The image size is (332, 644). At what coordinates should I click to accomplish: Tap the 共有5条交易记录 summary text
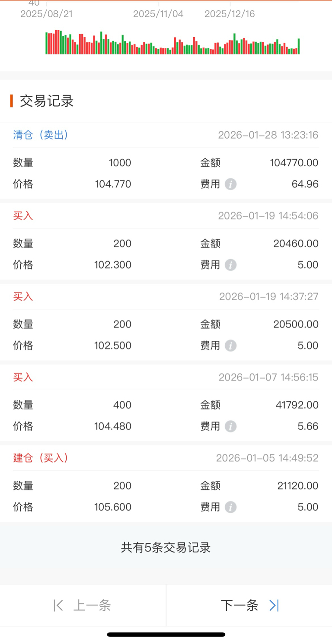(x=166, y=548)
